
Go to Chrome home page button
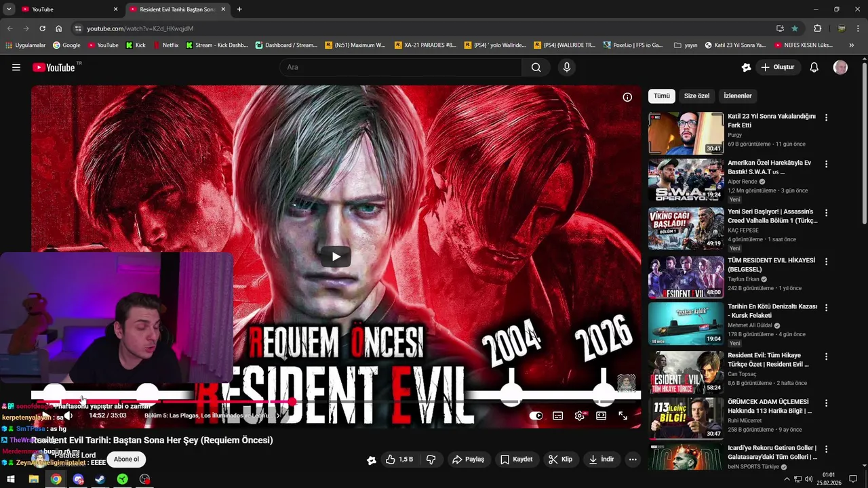[58, 28]
